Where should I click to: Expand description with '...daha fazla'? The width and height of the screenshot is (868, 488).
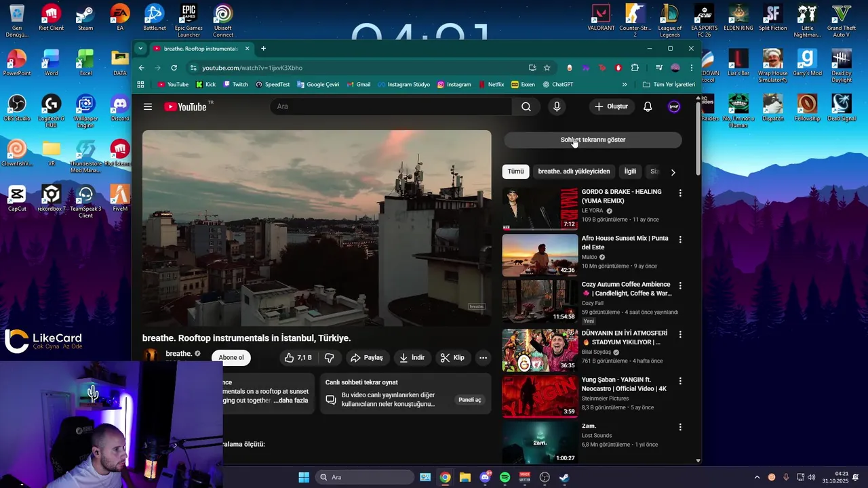coord(290,401)
